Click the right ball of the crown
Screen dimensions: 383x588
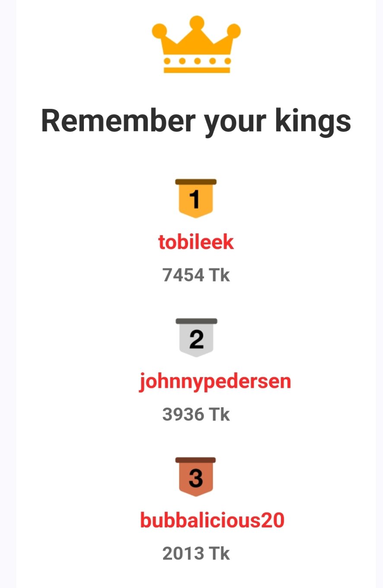pos(233,31)
